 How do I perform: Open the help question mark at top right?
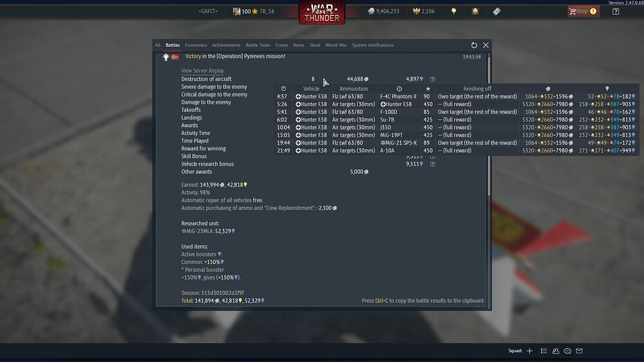click(616, 12)
